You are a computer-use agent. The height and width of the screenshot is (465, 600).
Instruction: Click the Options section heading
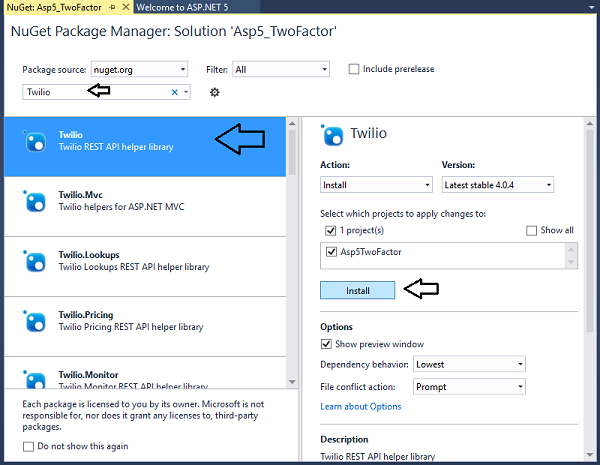tap(336, 327)
